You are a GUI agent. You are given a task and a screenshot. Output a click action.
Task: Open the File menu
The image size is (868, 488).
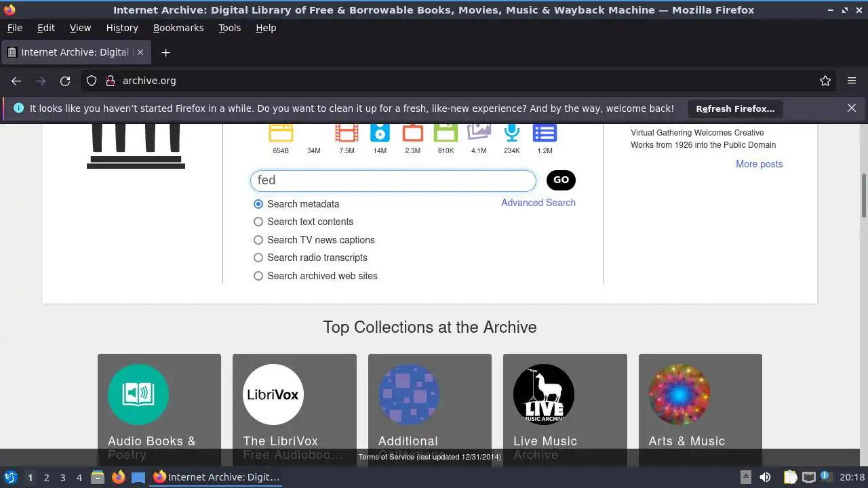(x=14, y=28)
